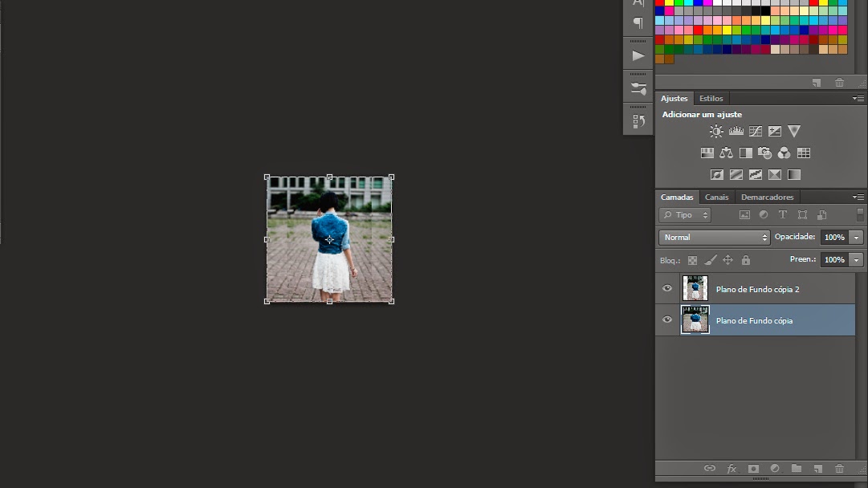Add a Photo Filter adjustment (camera icon)
The width and height of the screenshot is (868, 488).
764,152
